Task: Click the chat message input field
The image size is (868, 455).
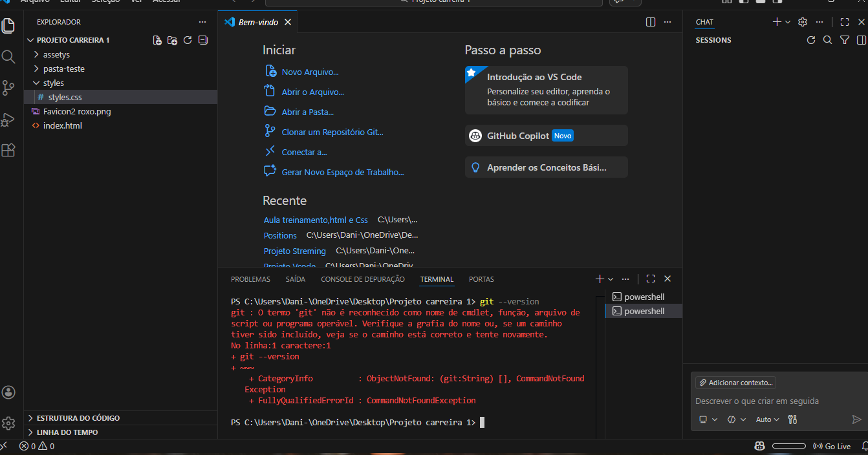Action: (776, 401)
